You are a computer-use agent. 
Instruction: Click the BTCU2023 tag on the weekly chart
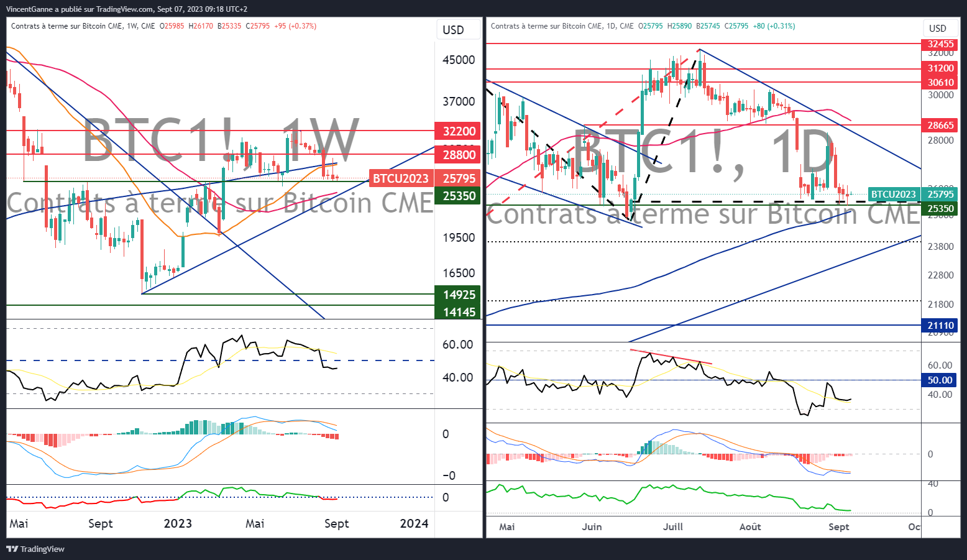(x=401, y=178)
